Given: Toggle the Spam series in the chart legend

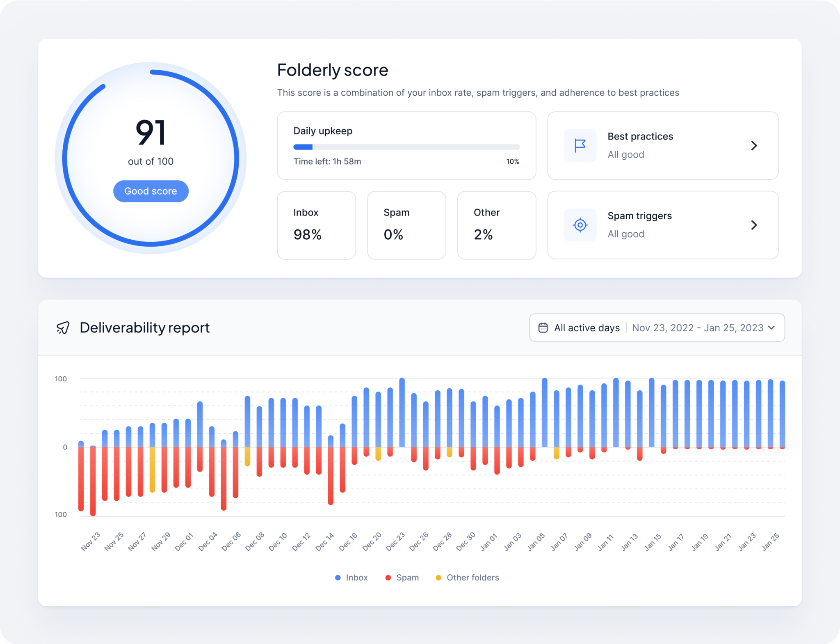Looking at the screenshot, I should [x=402, y=578].
